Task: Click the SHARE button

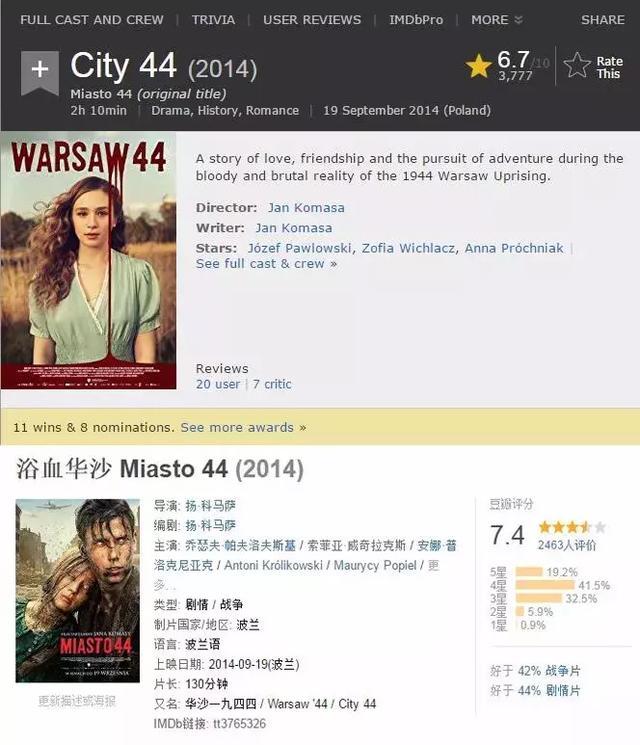Action: (x=602, y=20)
